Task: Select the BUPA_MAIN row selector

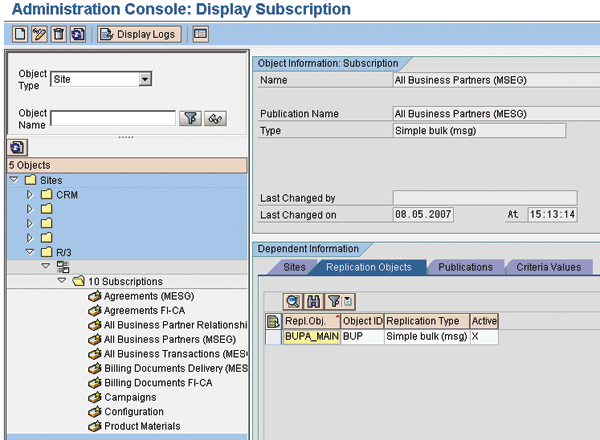Action: tap(273, 337)
